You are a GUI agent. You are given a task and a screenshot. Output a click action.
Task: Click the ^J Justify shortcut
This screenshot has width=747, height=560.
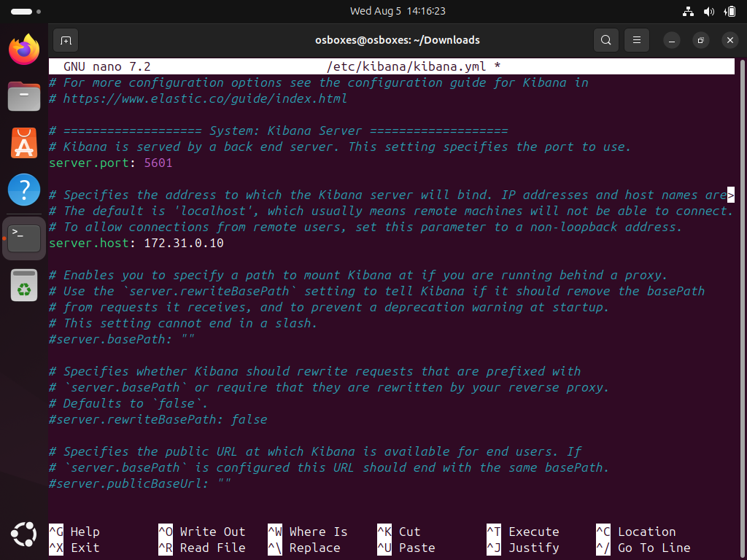(523, 548)
